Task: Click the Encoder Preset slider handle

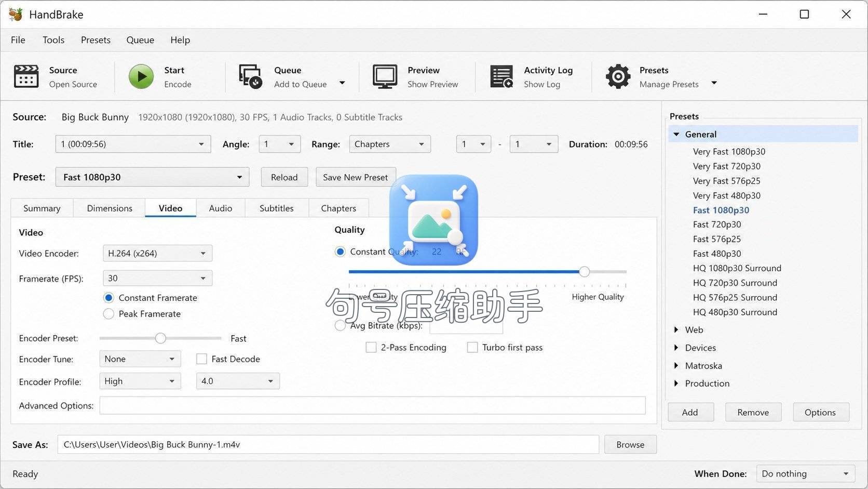Action: pos(160,338)
